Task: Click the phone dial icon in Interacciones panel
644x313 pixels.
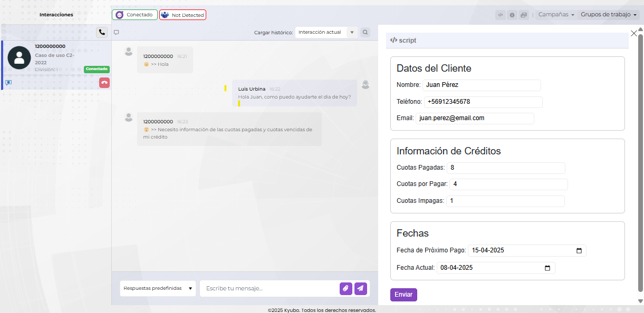Action: (x=102, y=32)
